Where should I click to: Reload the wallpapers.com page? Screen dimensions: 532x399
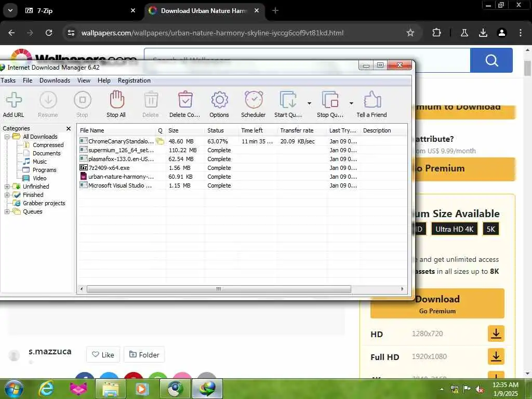[x=49, y=33]
